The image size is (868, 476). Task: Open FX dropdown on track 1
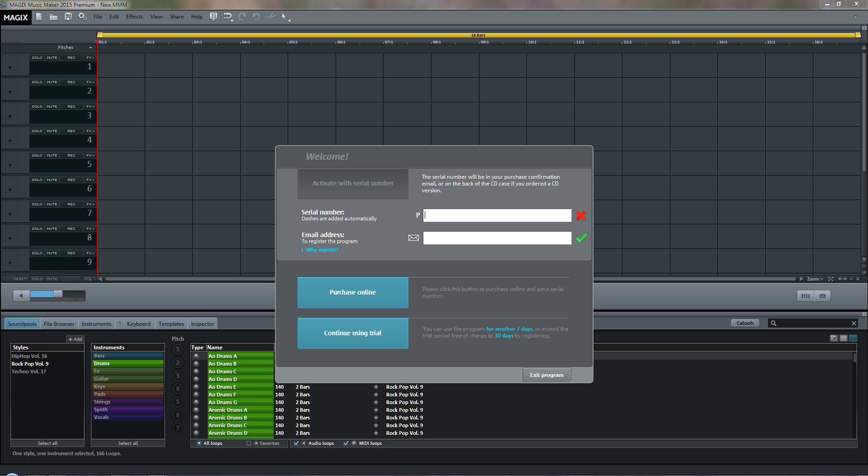(90, 57)
